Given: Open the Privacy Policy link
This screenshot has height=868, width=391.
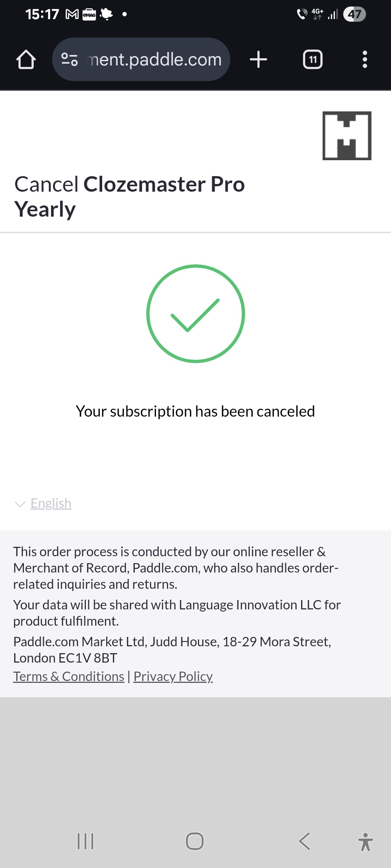Looking at the screenshot, I should pos(173,676).
